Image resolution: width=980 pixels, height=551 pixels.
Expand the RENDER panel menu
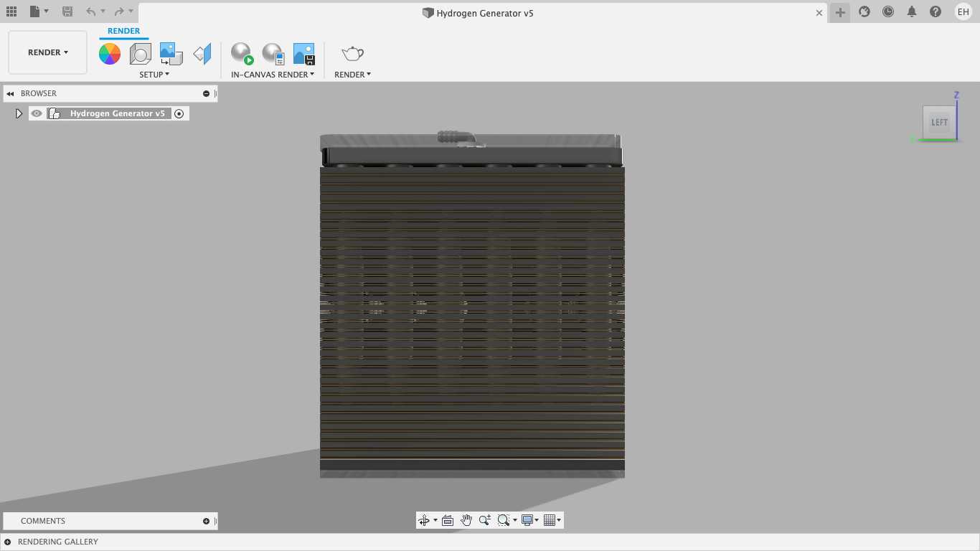coord(352,75)
